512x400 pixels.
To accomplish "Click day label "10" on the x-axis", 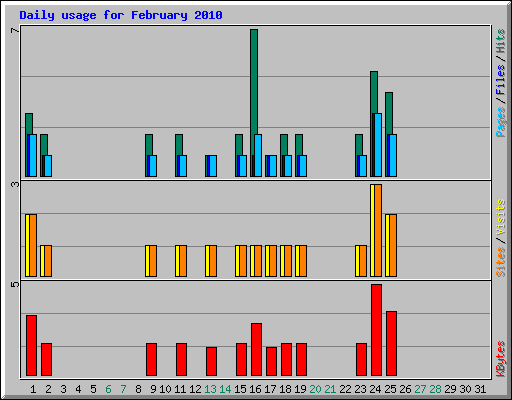I will pyautogui.click(x=165, y=389).
